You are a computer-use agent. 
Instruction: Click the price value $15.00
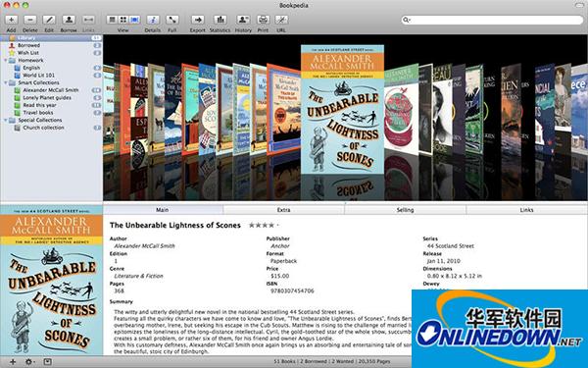tap(279, 276)
